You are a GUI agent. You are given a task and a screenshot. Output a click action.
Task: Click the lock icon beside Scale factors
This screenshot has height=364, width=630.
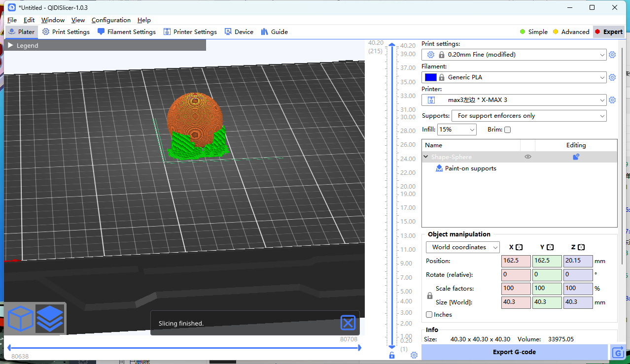point(430,296)
